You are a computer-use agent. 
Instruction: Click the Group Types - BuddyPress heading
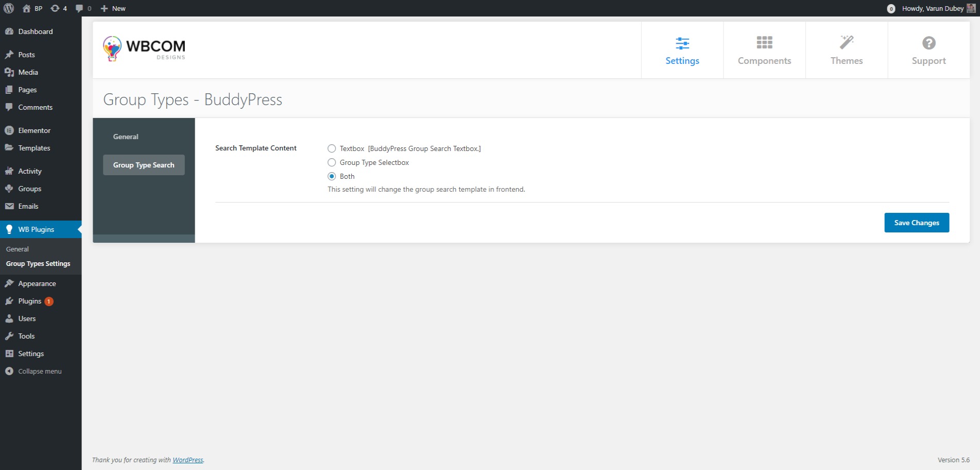point(193,99)
